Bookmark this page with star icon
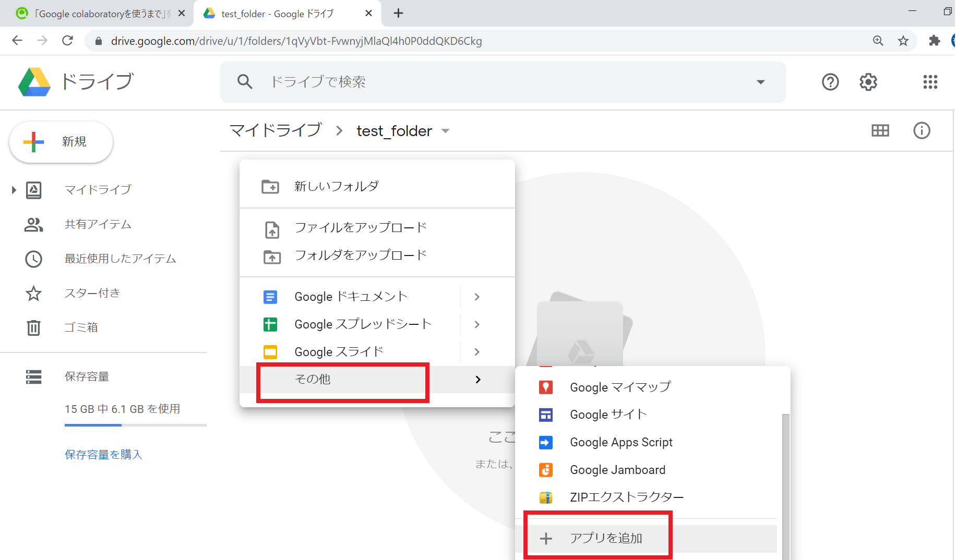The height and width of the screenshot is (560, 956). [903, 41]
